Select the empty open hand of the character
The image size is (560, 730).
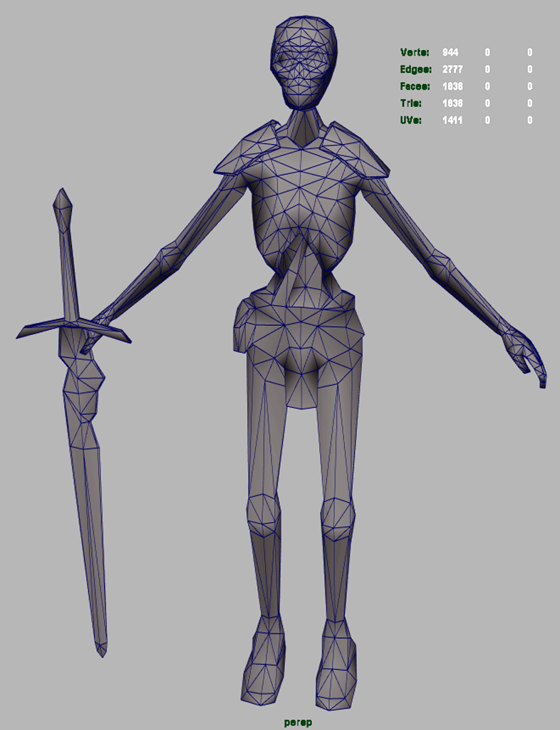(x=526, y=354)
